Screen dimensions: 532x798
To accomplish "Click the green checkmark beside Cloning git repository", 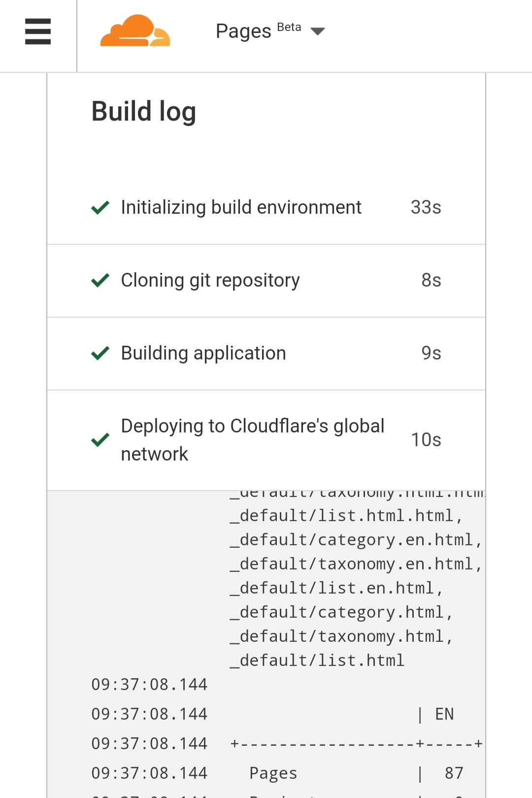I will [100, 281].
